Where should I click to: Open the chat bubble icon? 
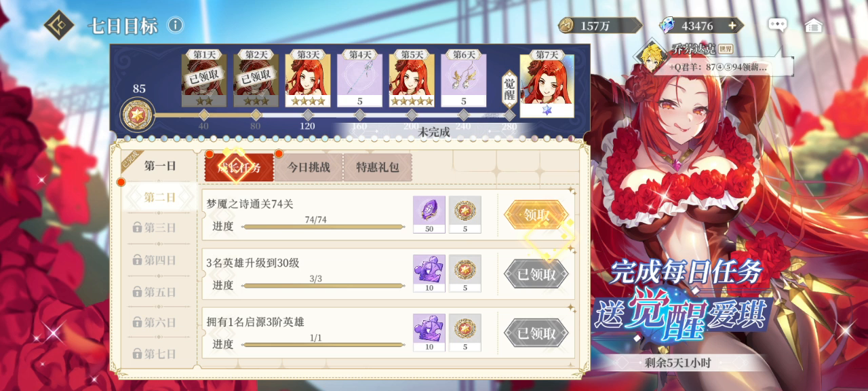click(777, 26)
